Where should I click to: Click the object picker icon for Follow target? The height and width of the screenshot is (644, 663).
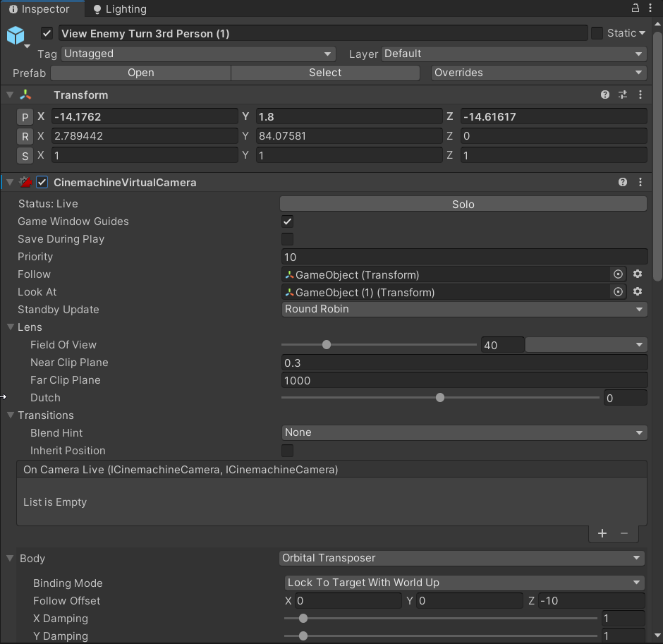(618, 274)
